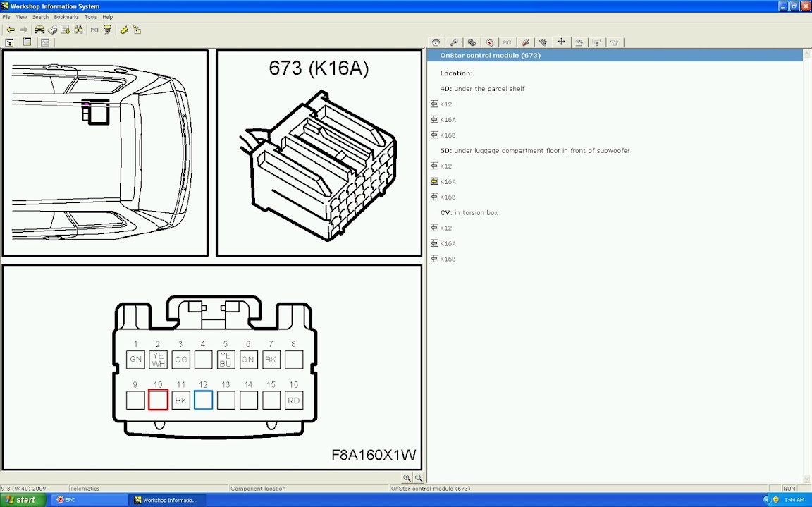
Task: Click pin 10 red-outlined terminal
Action: click(x=158, y=401)
